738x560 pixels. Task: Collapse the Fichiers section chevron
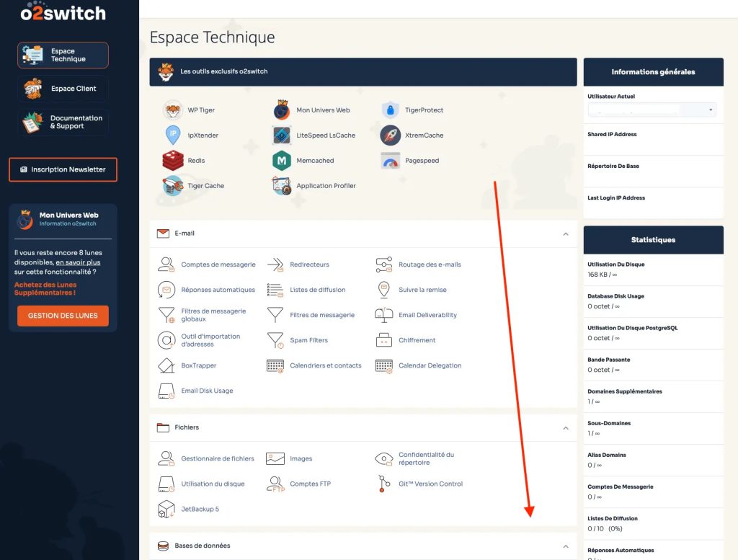click(x=566, y=428)
